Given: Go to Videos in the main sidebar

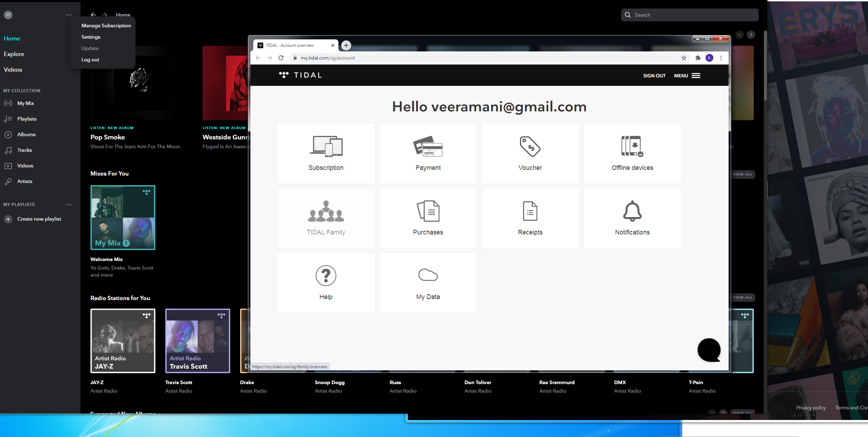Looking at the screenshot, I should tap(13, 70).
